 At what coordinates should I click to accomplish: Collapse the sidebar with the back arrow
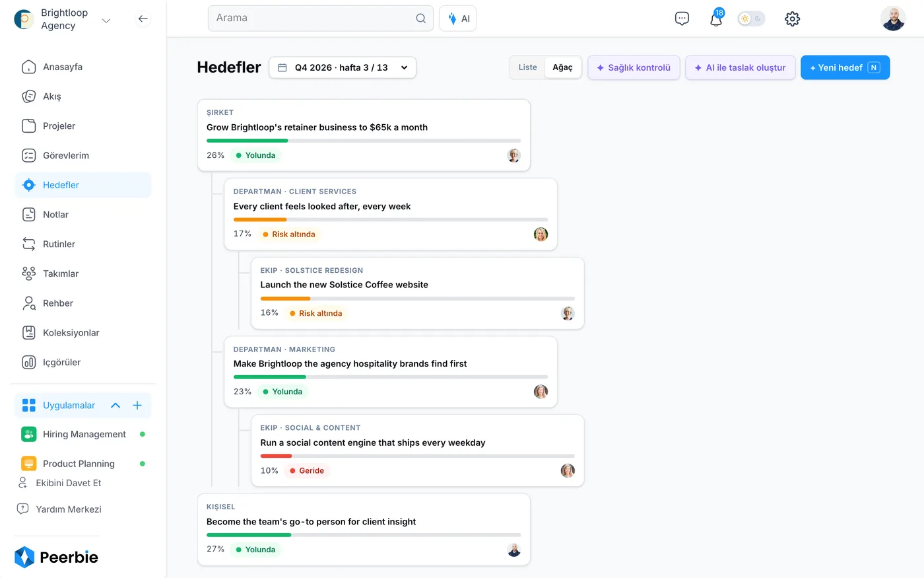pos(143,19)
